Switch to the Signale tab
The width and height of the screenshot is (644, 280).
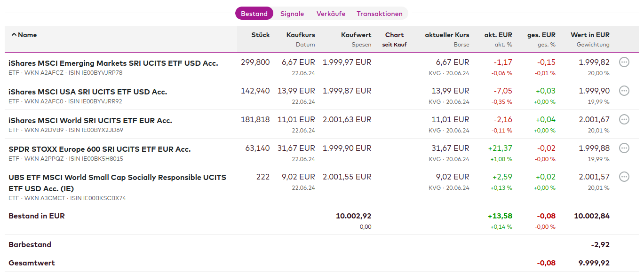[292, 14]
